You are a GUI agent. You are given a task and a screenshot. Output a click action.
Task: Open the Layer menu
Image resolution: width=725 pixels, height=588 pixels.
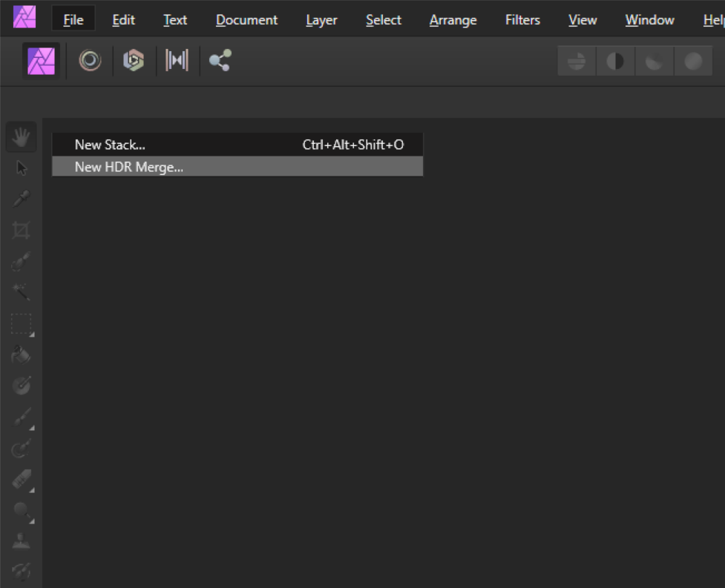(321, 20)
